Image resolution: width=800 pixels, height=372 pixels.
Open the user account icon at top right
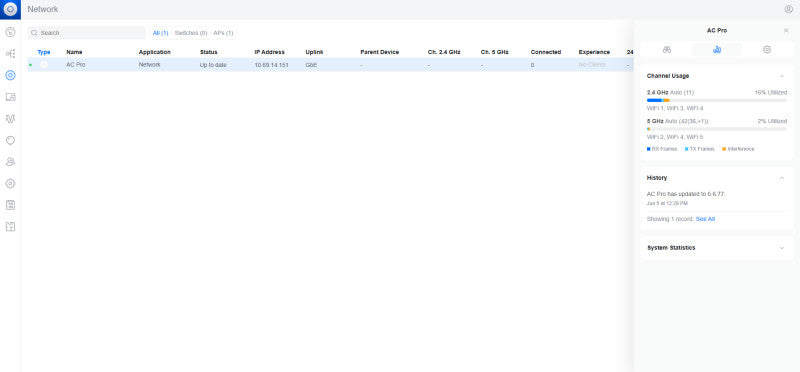[789, 9]
